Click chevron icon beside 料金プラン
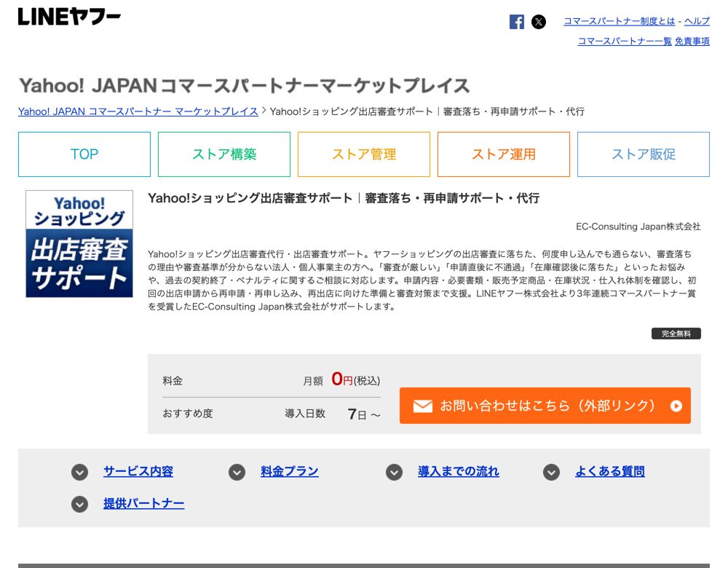The image size is (728, 568). pos(237,473)
